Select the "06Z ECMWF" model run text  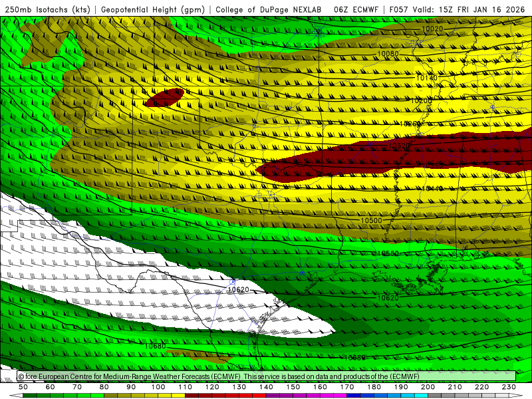[x=356, y=9]
